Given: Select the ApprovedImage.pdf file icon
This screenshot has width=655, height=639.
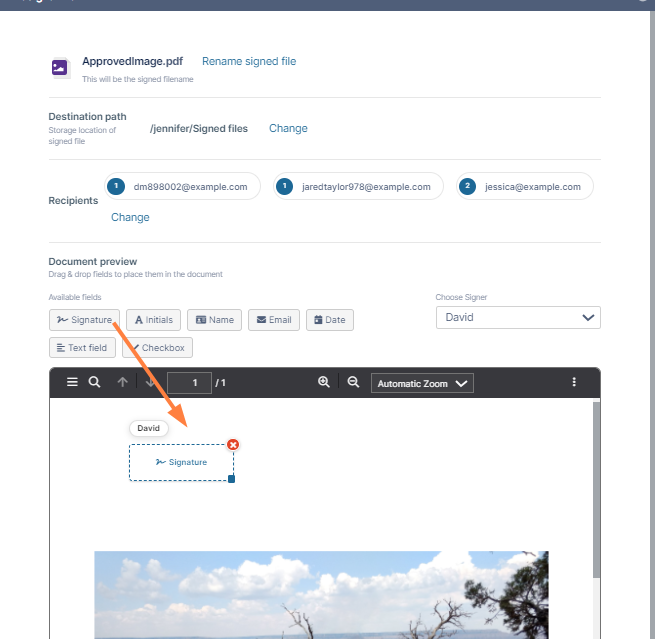Looking at the screenshot, I should [60, 68].
